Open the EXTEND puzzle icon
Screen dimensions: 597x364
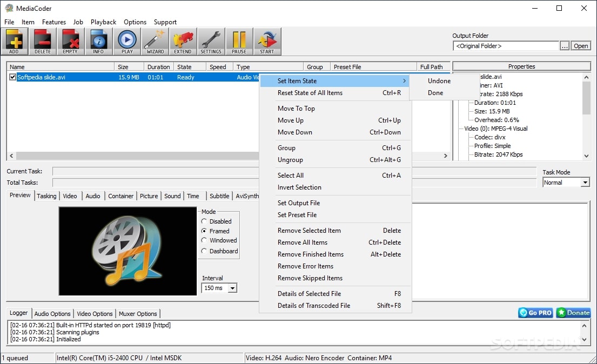[x=183, y=42]
